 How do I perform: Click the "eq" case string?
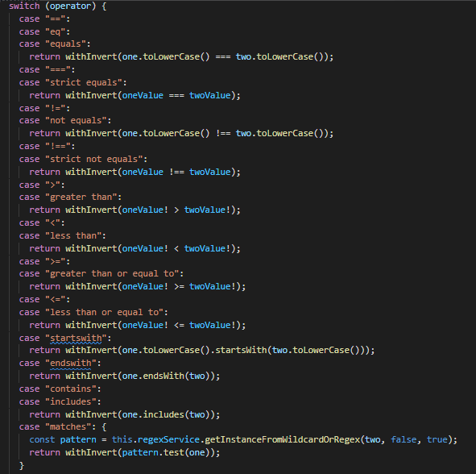tap(56, 31)
